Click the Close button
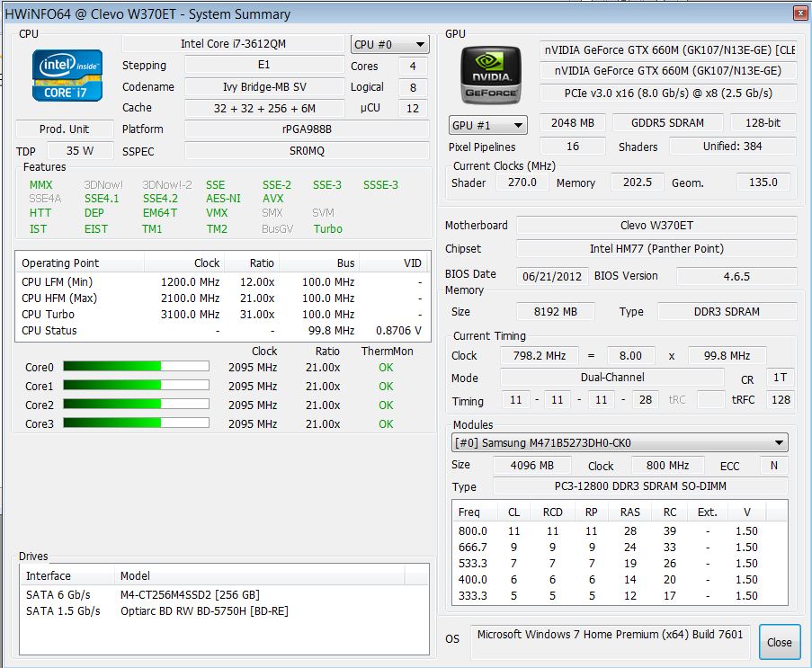812x668 pixels. [779, 642]
